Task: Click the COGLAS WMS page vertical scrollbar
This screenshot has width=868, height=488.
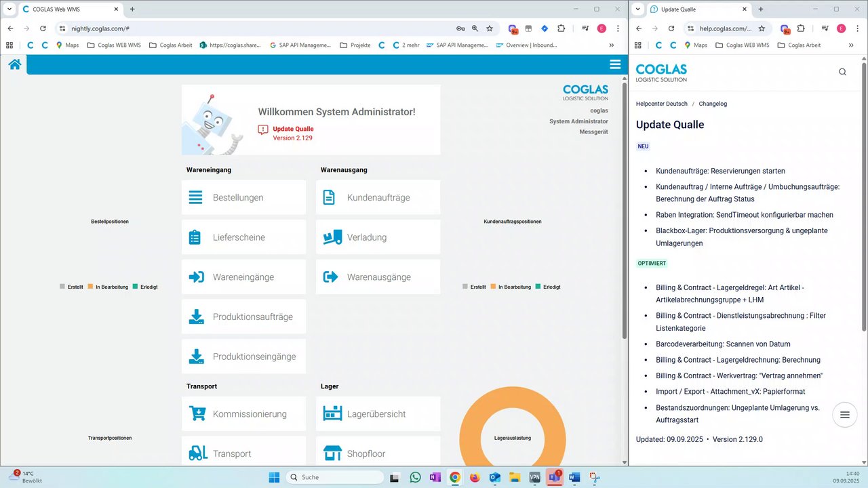Action: [x=625, y=210]
